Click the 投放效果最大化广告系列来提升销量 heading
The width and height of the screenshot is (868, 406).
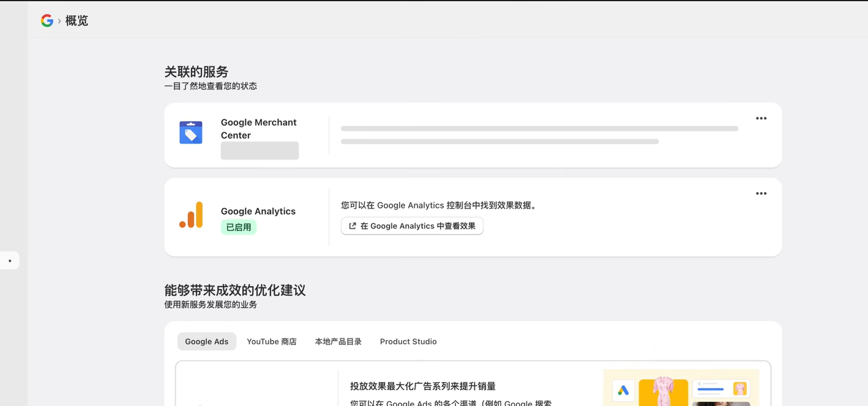[423, 386]
